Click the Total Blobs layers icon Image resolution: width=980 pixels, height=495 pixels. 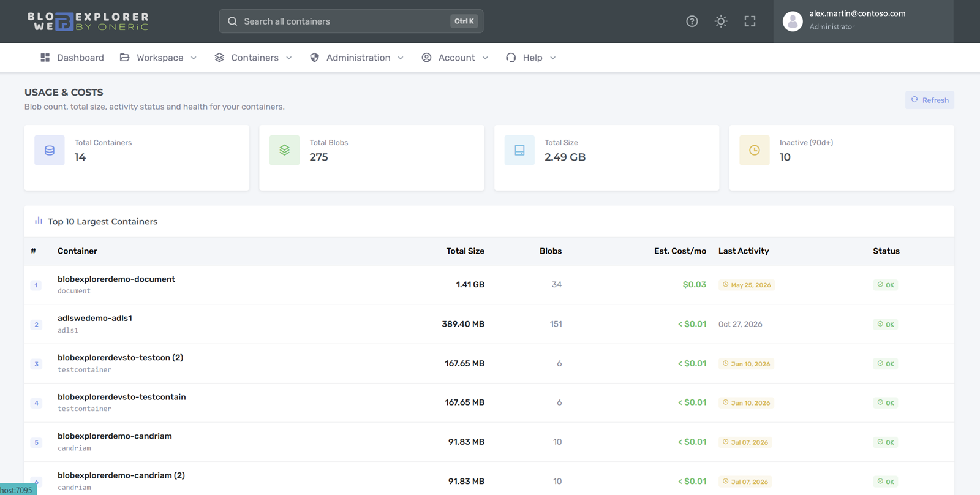(285, 150)
